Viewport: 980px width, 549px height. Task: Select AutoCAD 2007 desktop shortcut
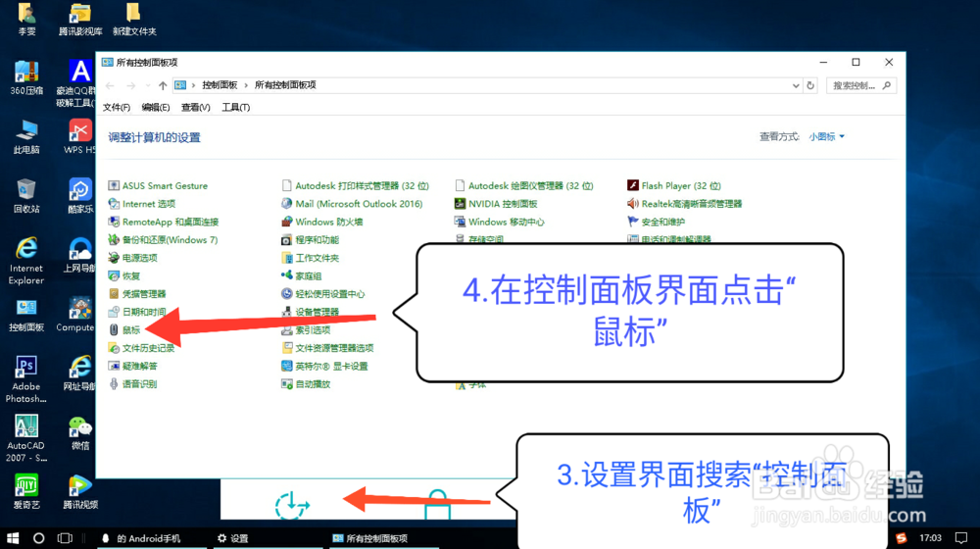[26, 438]
